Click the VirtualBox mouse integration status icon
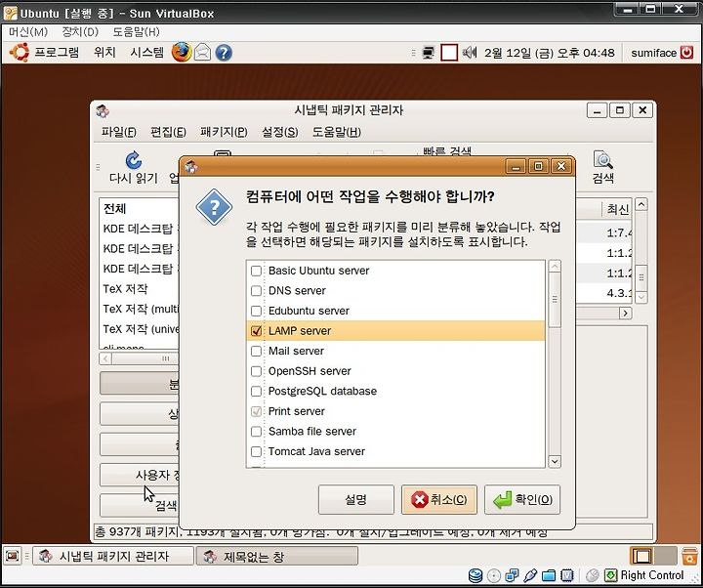The height and width of the screenshot is (588, 703). 593,575
